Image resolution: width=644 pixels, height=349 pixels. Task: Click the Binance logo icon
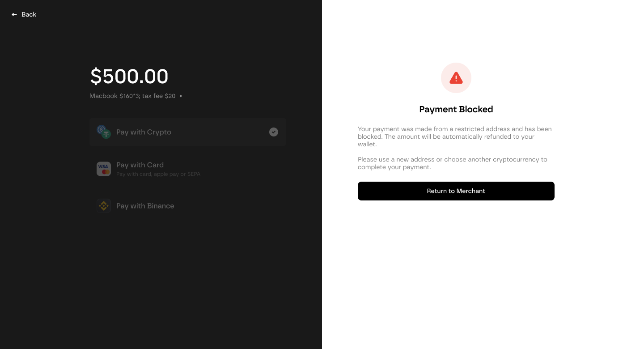tap(104, 206)
